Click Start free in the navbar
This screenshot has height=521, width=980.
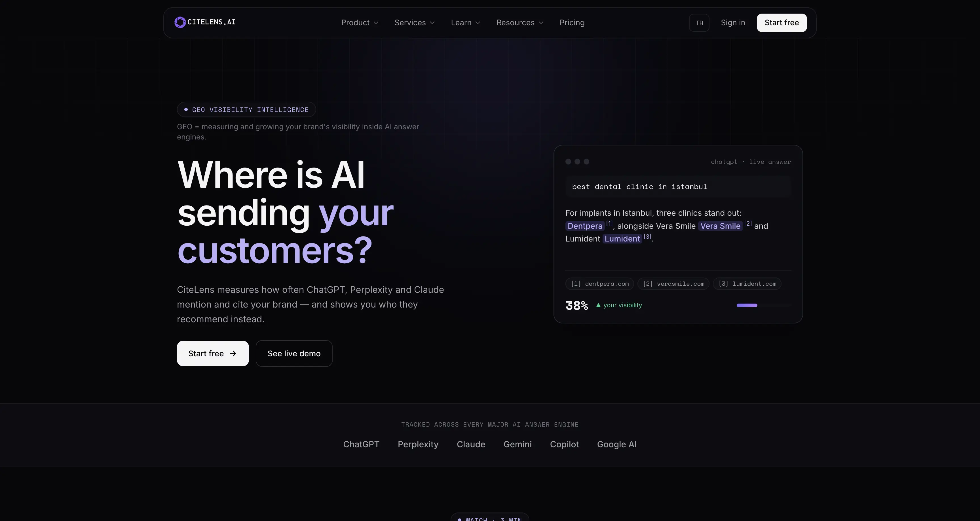pyautogui.click(x=782, y=23)
